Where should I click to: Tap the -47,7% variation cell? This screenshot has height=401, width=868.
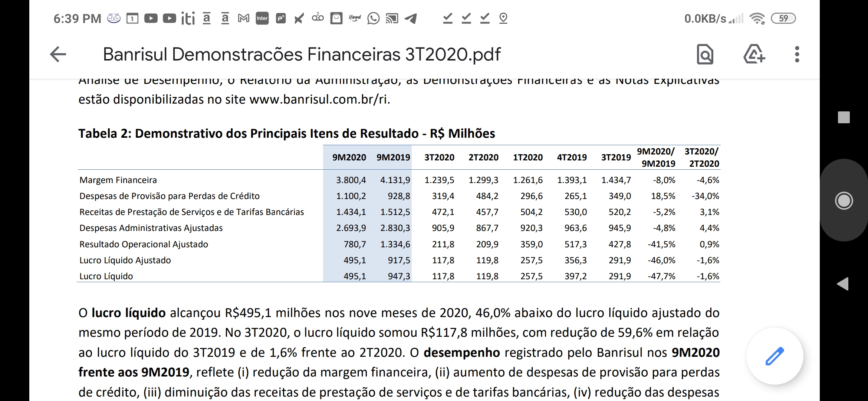(x=661, y=276)
